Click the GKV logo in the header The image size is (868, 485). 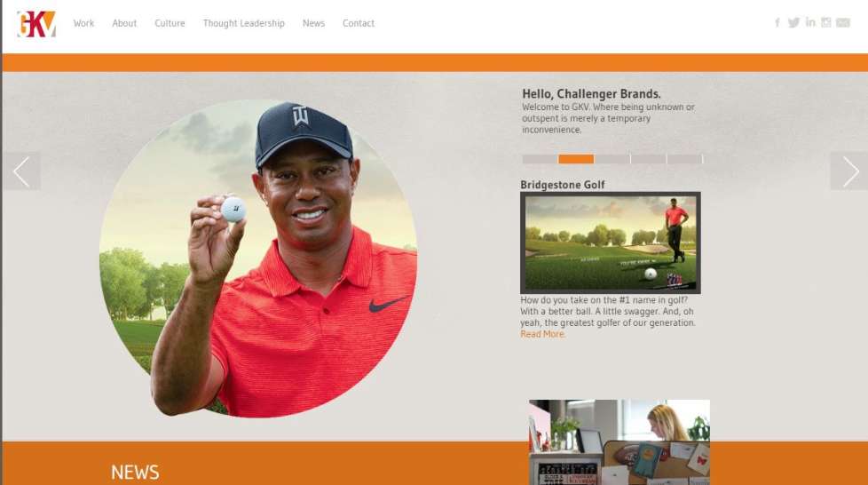tap(36, 24)
